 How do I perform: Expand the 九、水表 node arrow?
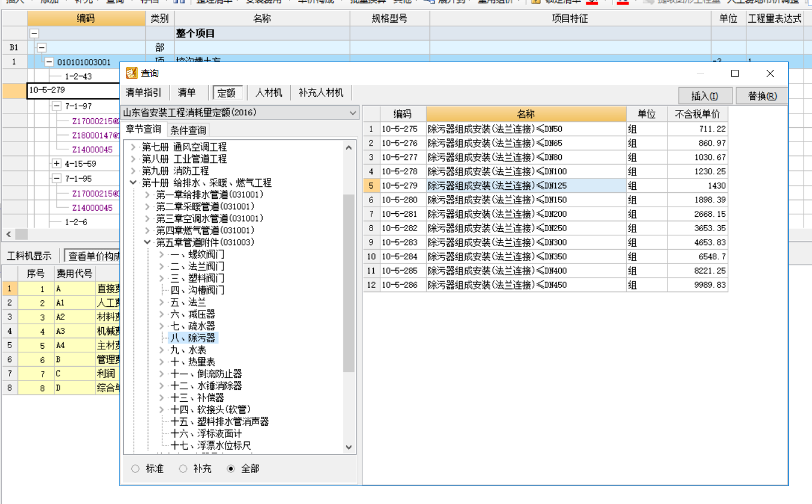tap(161, 350)
